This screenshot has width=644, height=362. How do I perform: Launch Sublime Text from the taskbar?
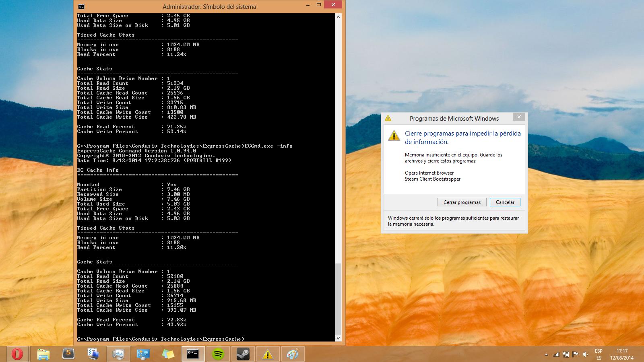pyautogui.click(x=68, y=354)
